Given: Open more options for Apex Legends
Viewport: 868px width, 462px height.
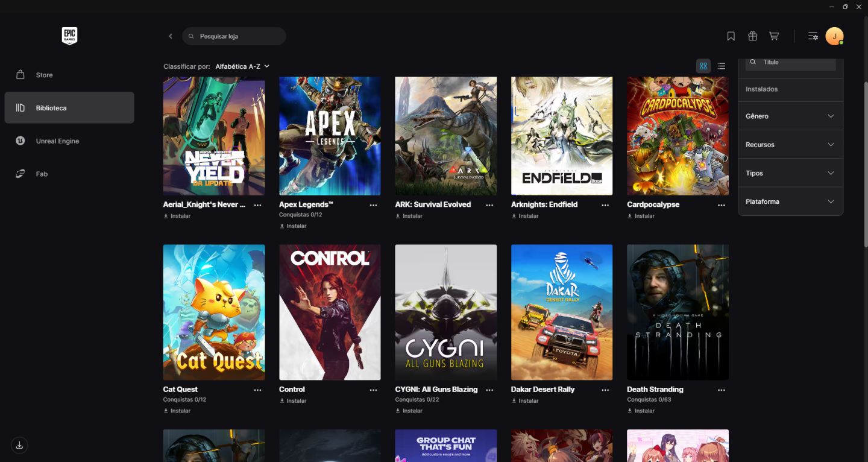Looking at the screenshot, I should (374, 205).
